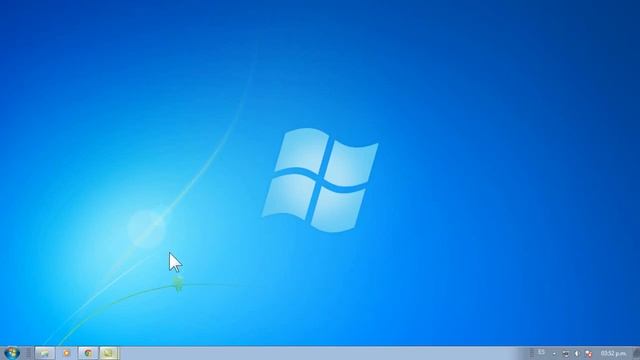Launch Windows Media Player from taskbar
Viewport: 640px width, 360px height.
[66, 353]
